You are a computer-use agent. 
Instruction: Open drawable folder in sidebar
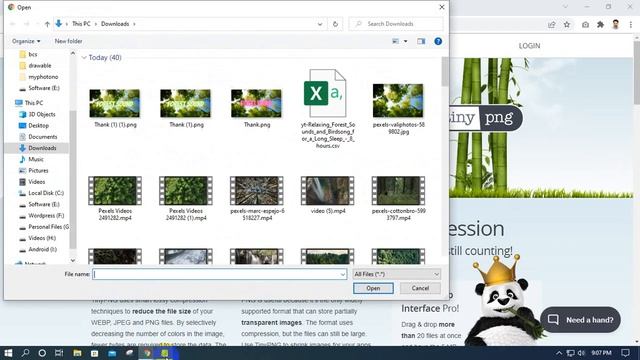(x=40, y=65)
